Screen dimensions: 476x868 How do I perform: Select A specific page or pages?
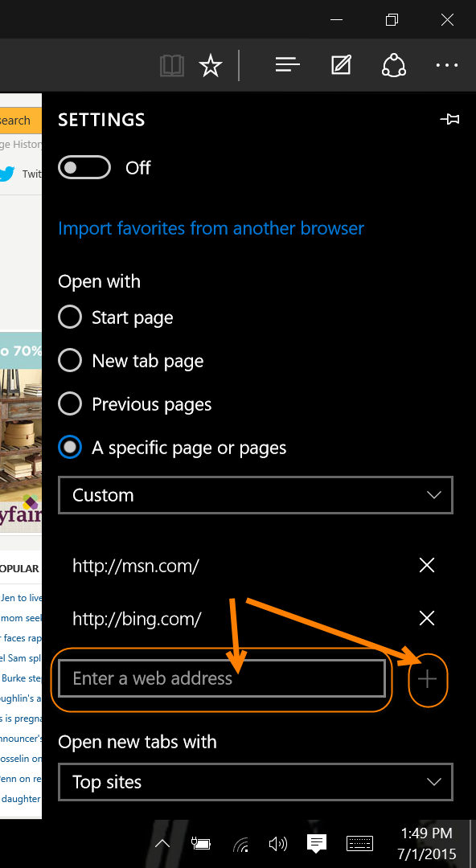[70, 448]
